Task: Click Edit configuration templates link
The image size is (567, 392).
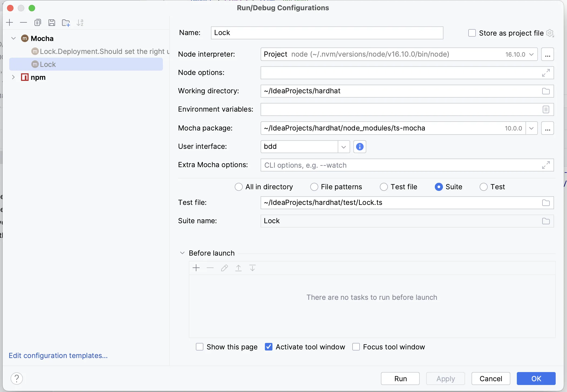Action: pyautogui.click(x=58, y=356)
